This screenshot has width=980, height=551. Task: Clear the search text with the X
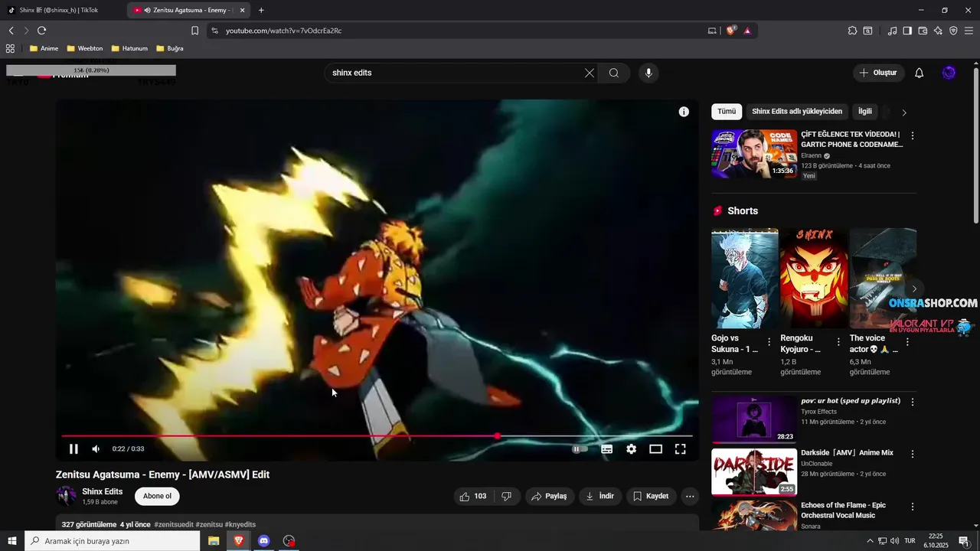(x=590, y=73)
